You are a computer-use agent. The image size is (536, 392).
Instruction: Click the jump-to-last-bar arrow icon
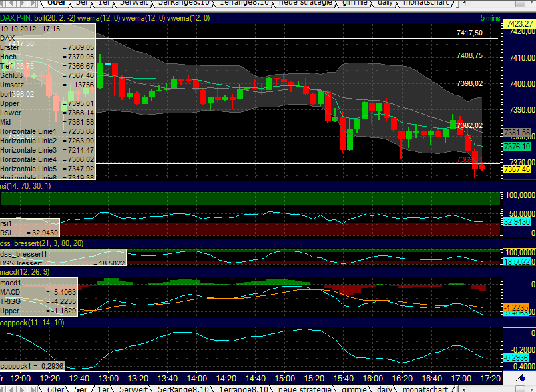(x=32, y=388)
